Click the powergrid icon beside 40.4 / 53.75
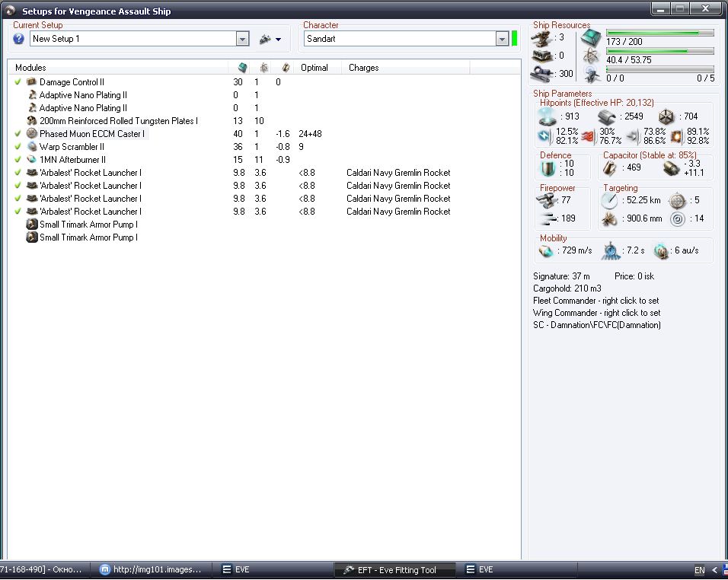Screen dimensions: 728x580 click(591, 56)
